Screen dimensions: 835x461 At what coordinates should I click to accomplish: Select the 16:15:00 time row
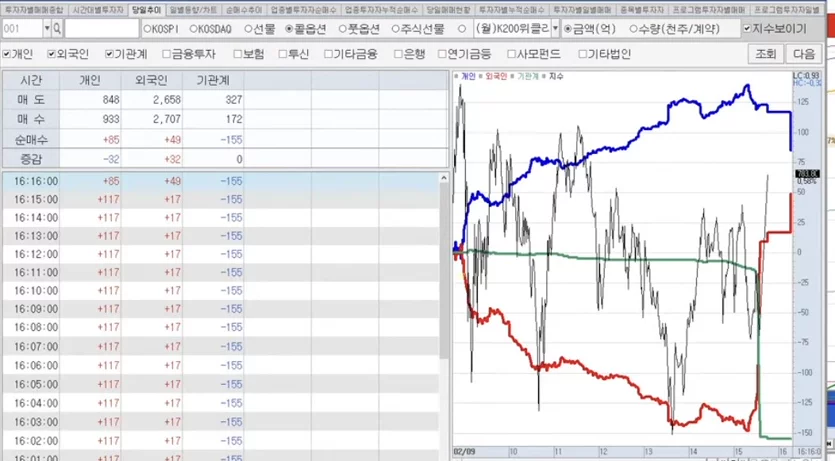click(220, 199)
